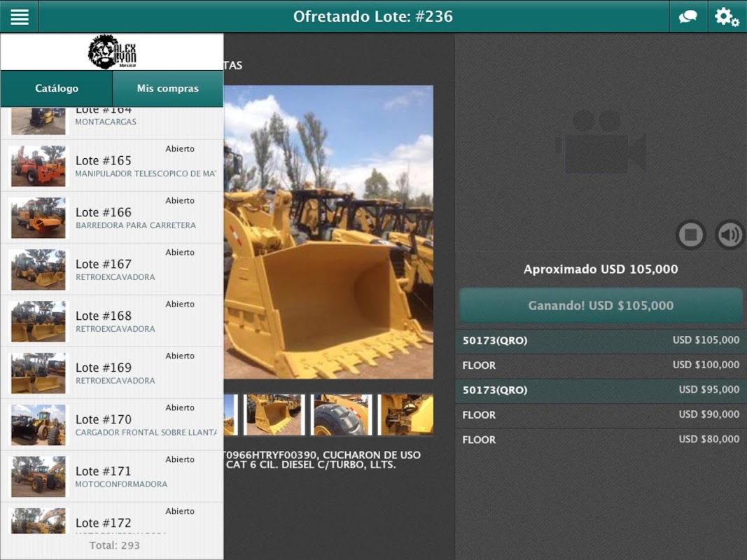This screenshot has width=747, height=560.
Task: Select Lote #170 Cargador frontal row
Action: [x=112, y=425]
